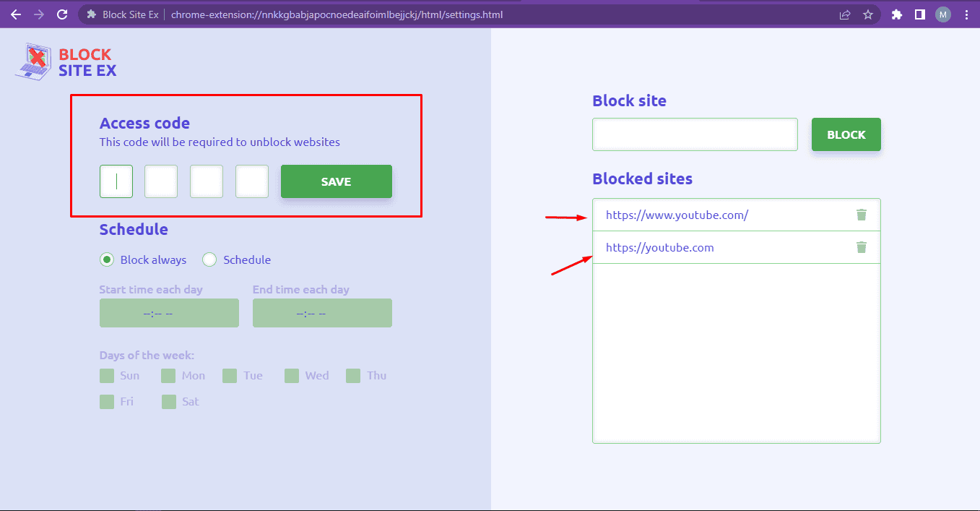Viewport: 980px width, 511px height.
Task: Select the Block always radio option
Action: (107, 259)
